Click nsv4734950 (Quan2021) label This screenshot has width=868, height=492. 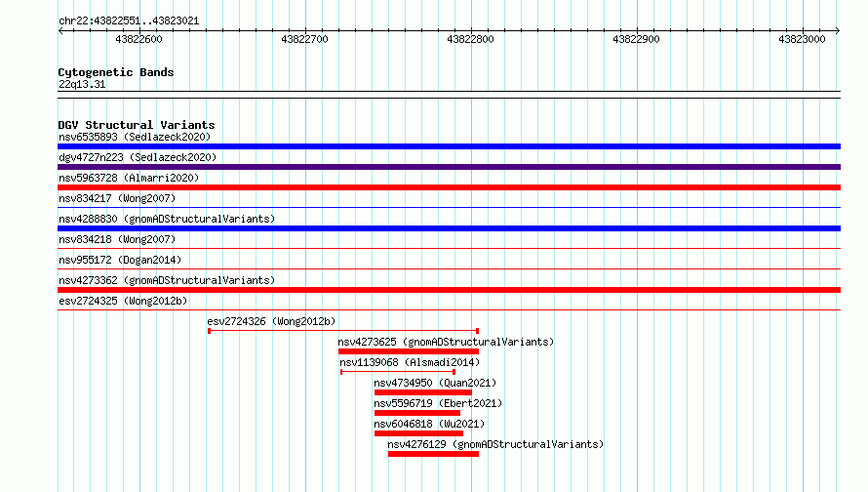(x=435, y=383)
